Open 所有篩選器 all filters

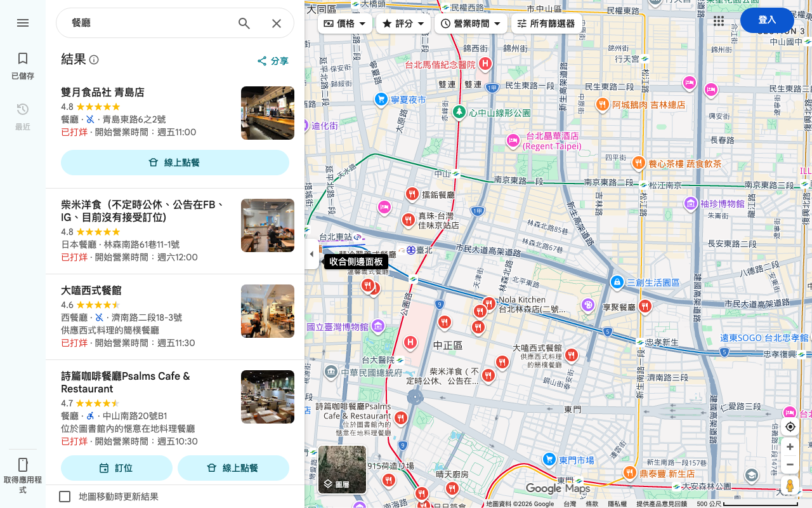point(546,23)
